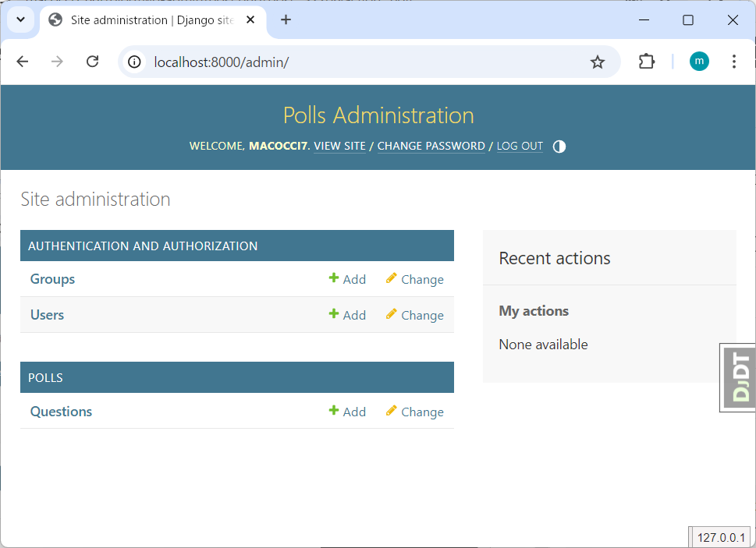Screen dimensions: 756x548
Task: Open a new tab with plus button
Action: (286, 20)
